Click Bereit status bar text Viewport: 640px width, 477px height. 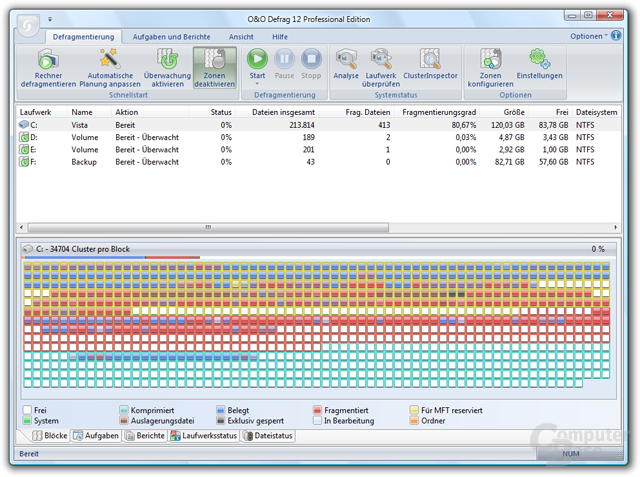pos(29,454)
